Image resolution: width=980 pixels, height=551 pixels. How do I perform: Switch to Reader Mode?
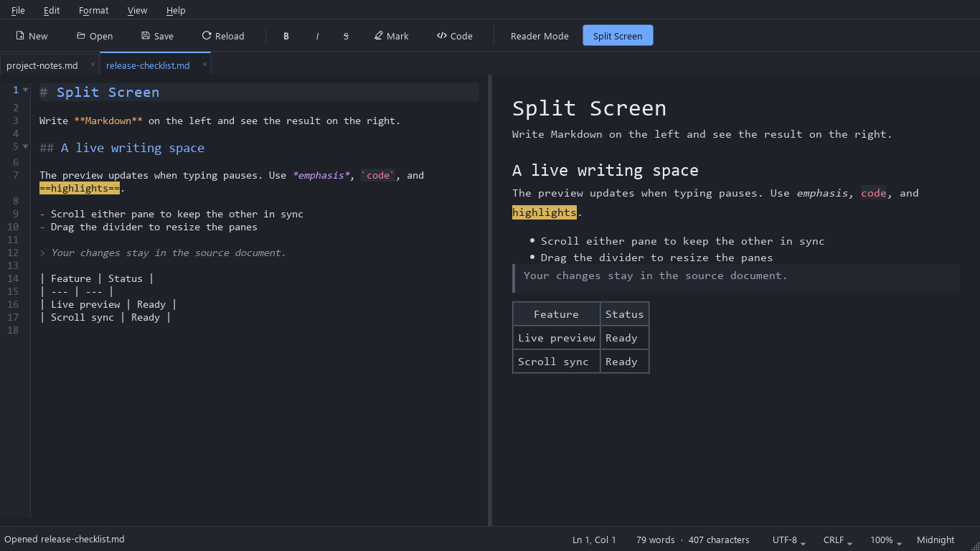pos(540,36)
